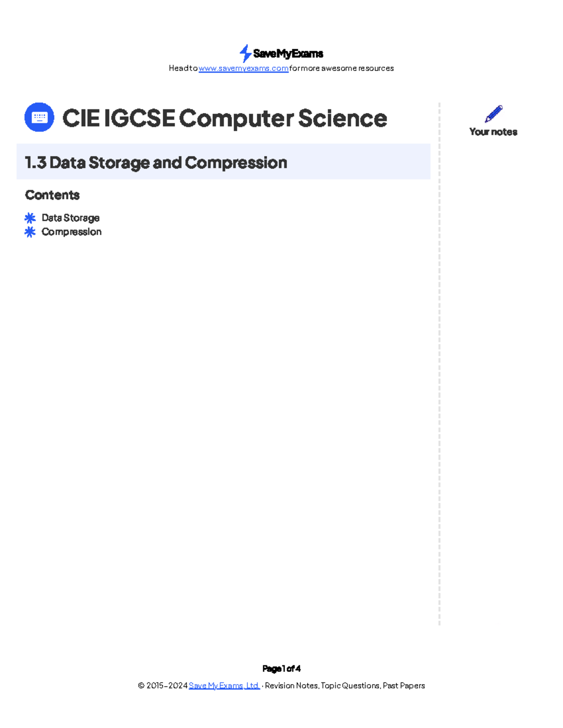
Task: Click the 'for more awesome resources' text
Action: tap(342, 68)
